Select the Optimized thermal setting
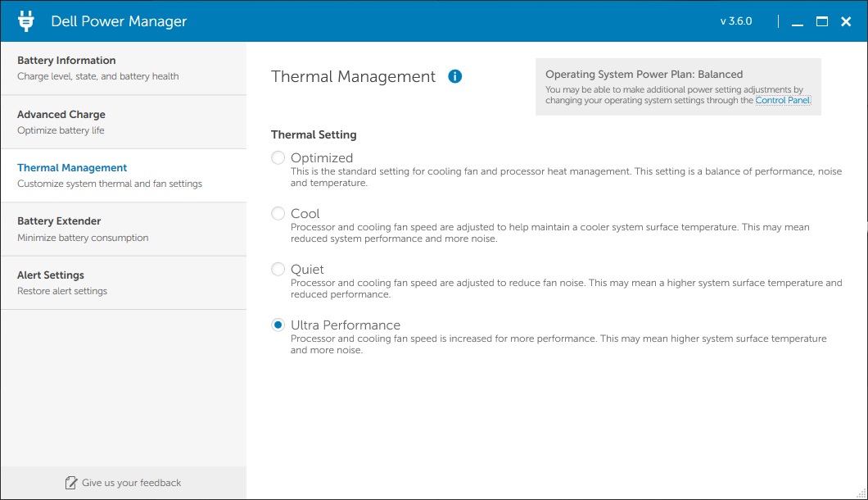Image resolution: width=868 pixels, height=500 pixels. [x=278, y=158]
